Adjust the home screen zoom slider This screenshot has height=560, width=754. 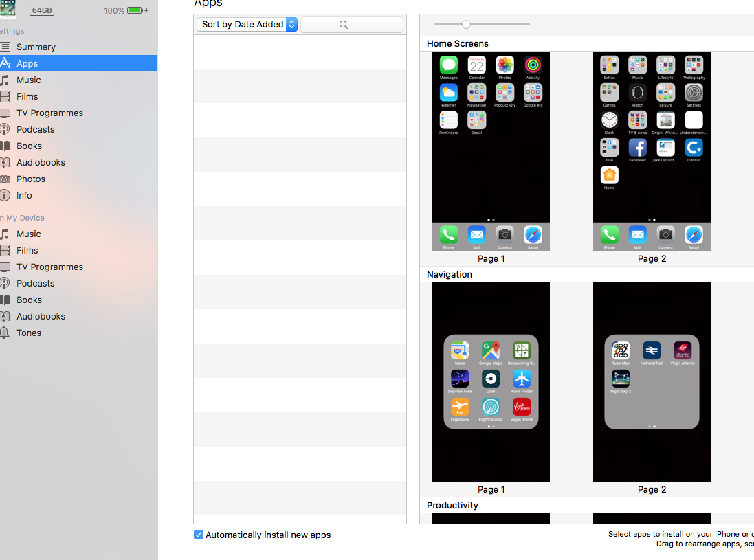(x=466, y=24)
